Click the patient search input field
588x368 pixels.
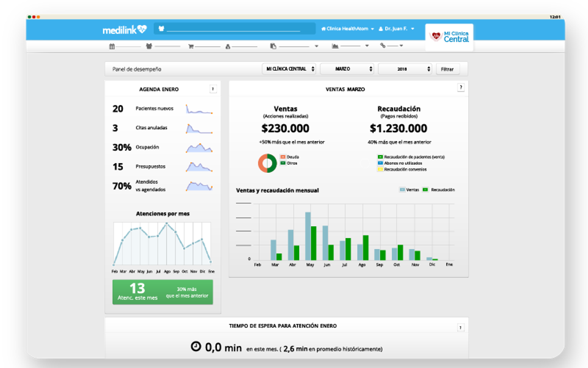click(235, 28)
